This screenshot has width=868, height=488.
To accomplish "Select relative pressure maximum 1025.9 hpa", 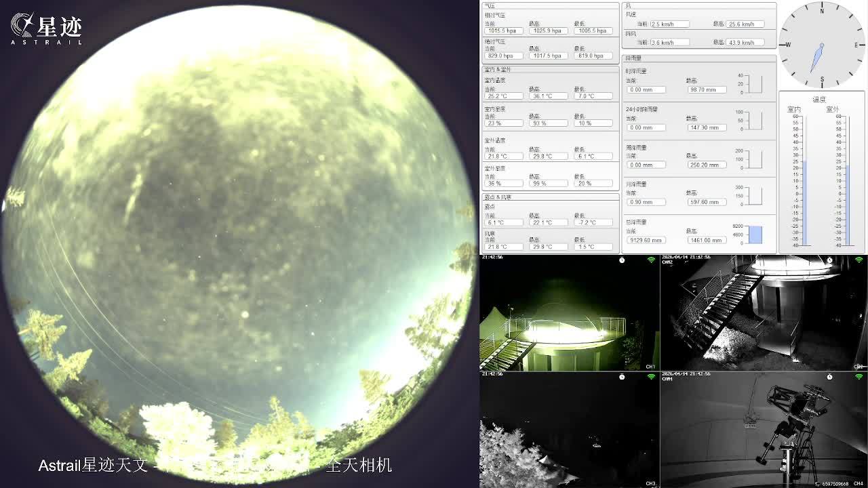I will click(x=548, y=30).
